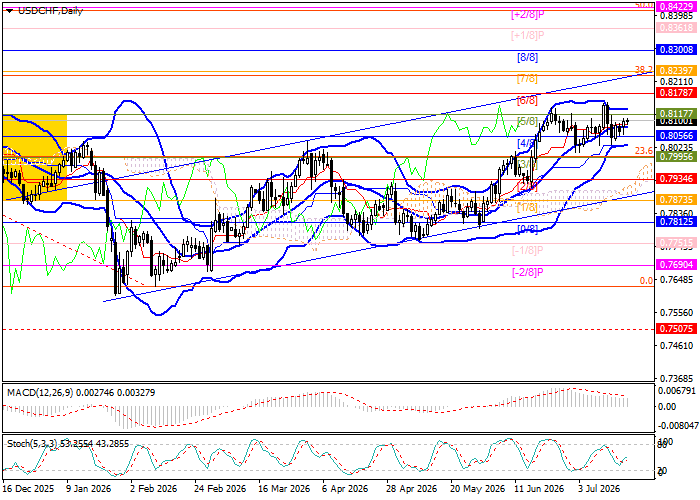Click the MACD(12,26,9) indicator label
Viewport: 700px width, 500px height.
click(40, 393)
